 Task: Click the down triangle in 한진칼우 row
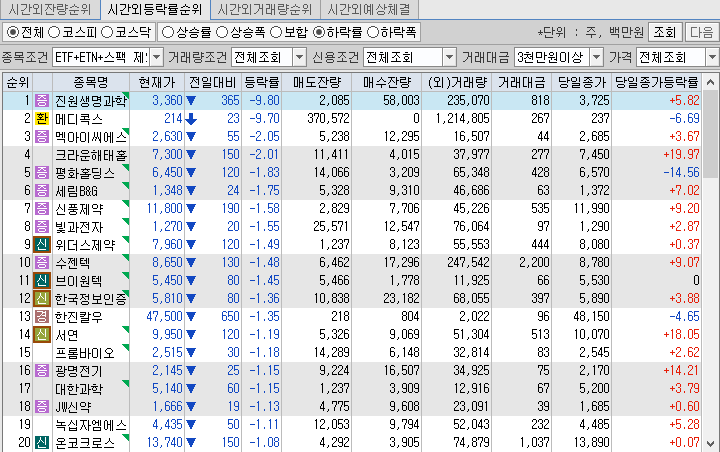pos(191,317)
